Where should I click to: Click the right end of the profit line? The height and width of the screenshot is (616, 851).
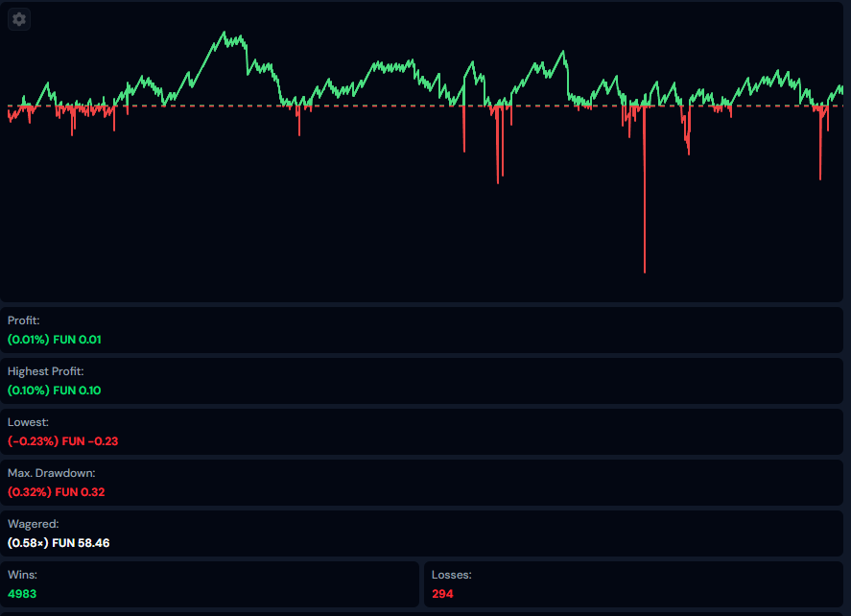(841, 88)
